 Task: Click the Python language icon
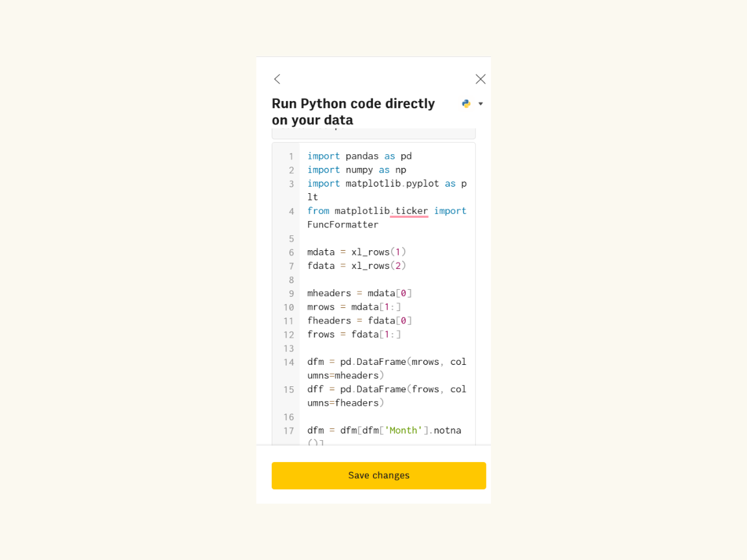(466, 103)
